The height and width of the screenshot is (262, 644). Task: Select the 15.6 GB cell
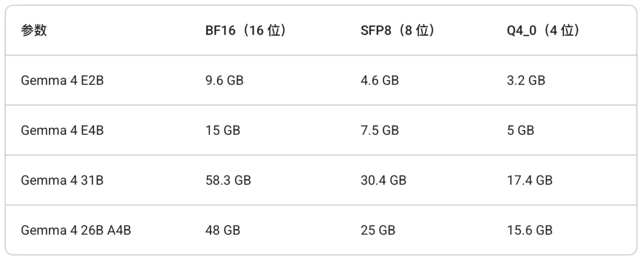[x=530, y=230]
